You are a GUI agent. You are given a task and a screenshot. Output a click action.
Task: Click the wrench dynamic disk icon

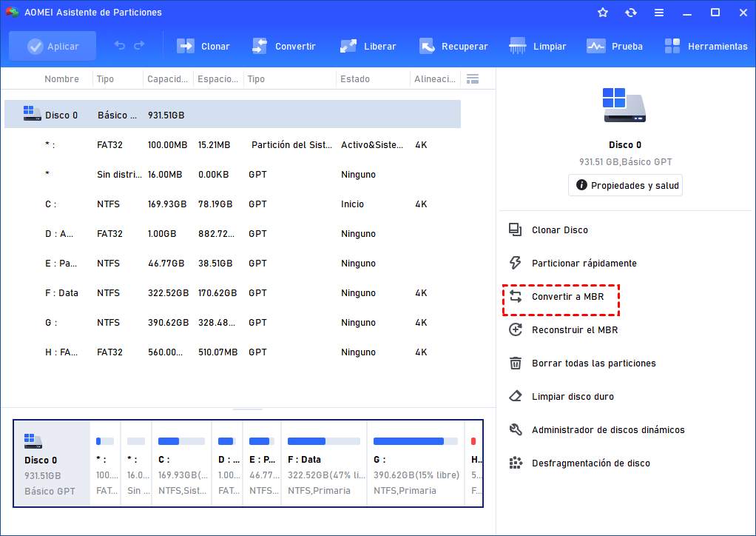click(x=516, y=429)
